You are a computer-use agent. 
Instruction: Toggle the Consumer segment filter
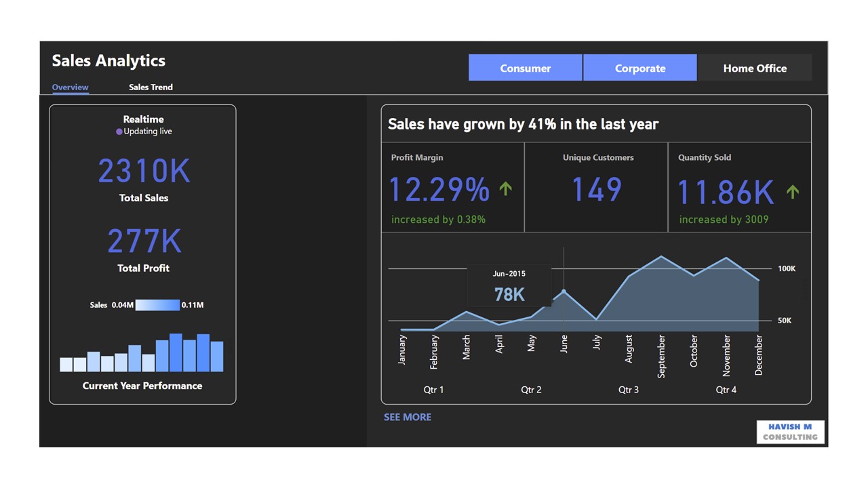pyautogui.click(x=526, y=68)
